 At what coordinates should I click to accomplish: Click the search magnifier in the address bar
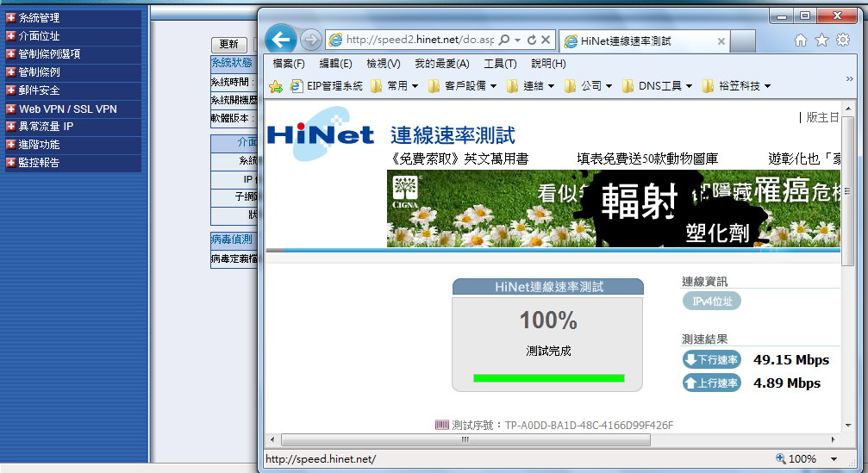tap(504, 40)
